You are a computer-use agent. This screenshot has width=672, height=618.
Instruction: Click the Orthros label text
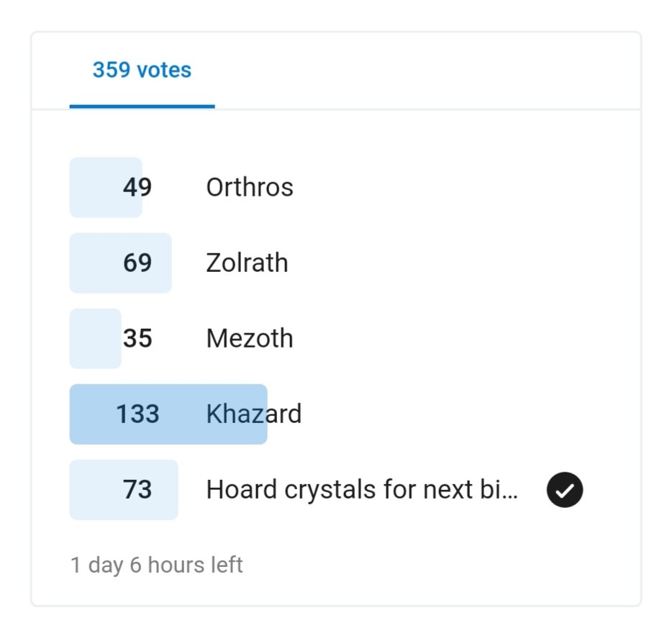click(x=250, y=187)
